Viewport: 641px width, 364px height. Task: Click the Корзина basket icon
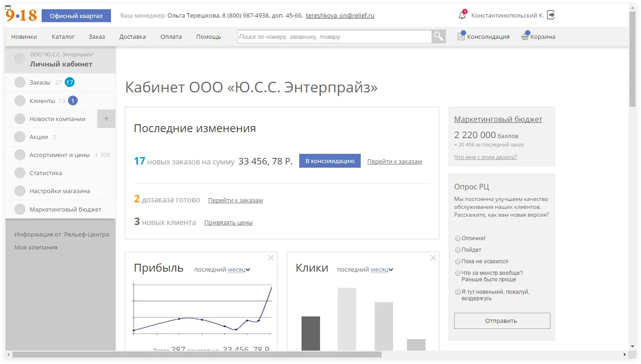pyautogui.click(x=525, y=37)
